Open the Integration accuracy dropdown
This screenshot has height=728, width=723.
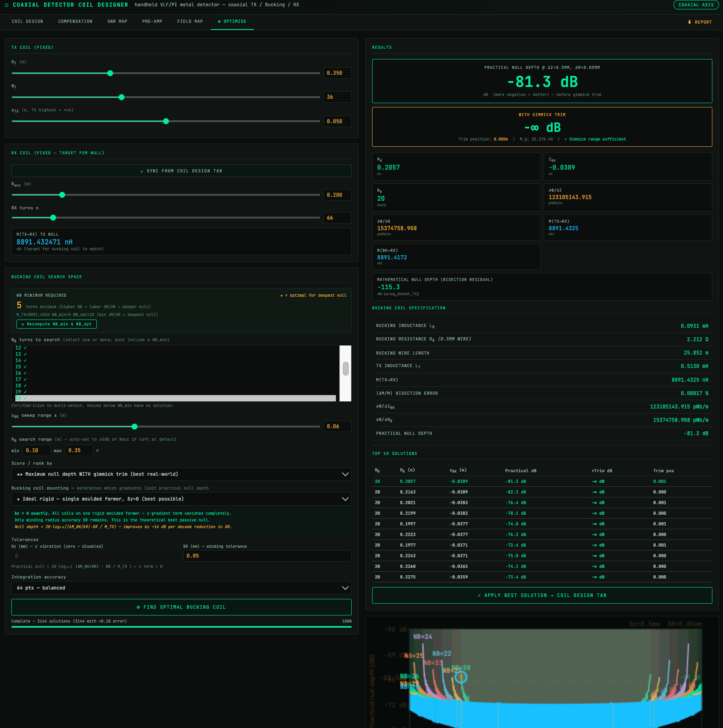point(181,588)
